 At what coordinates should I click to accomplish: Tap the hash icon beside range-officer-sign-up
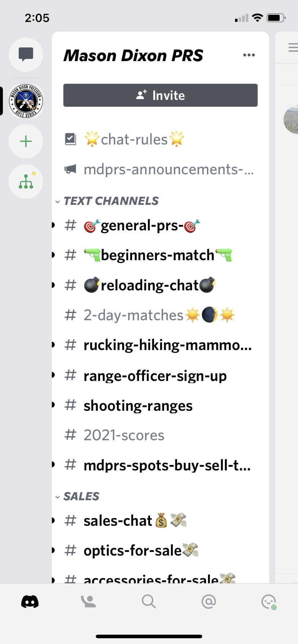pyautogui.click(x=70, y=375)
